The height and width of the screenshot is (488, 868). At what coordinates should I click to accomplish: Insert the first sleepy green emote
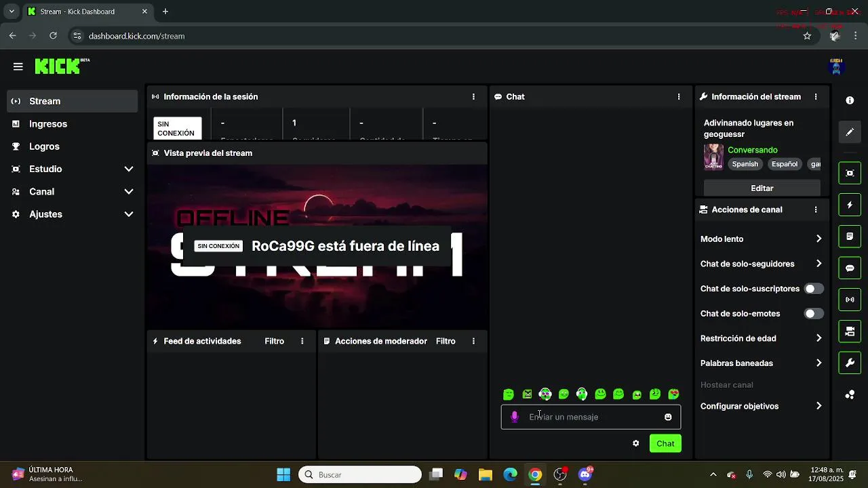[509, 394]
